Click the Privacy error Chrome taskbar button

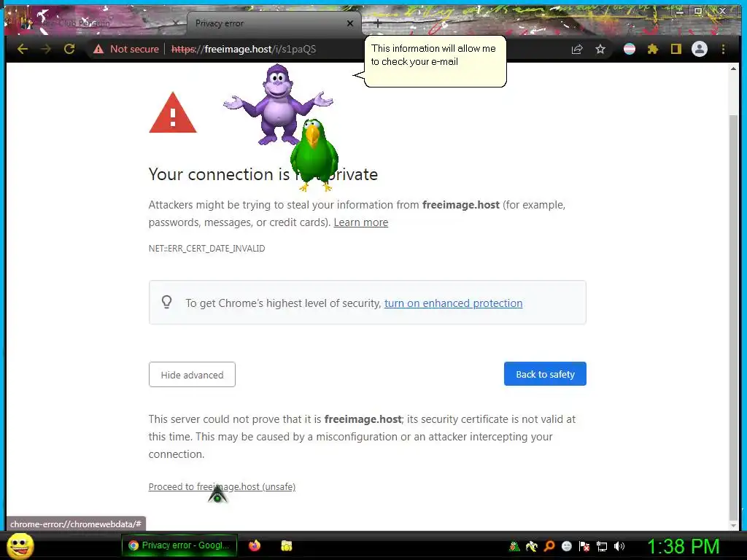pos(179,545)
